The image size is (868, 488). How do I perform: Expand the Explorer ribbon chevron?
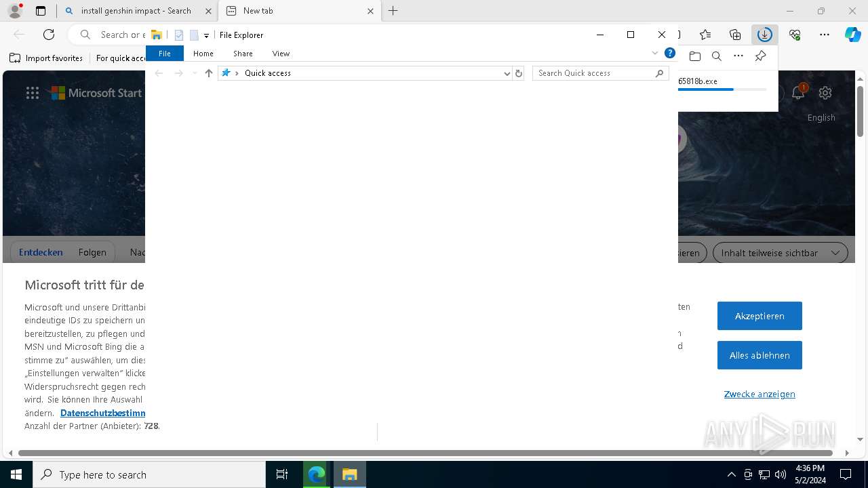(x=655, y=53)
